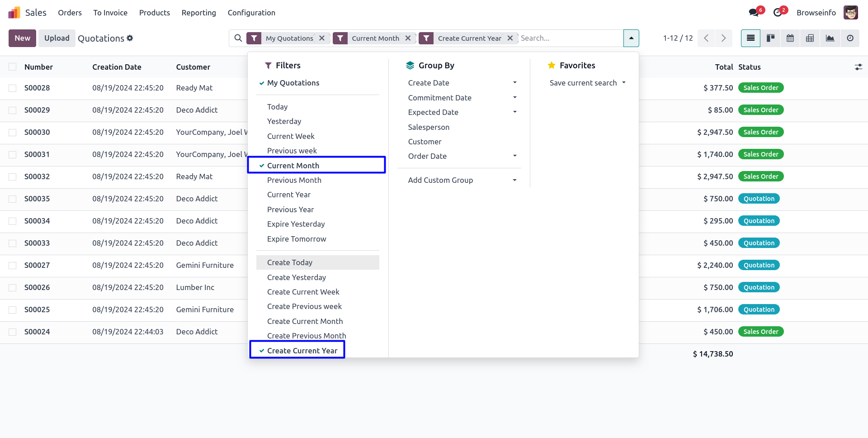Tick the checkbox for order S00028
The image size is (868, 438).
click(x=13, y=88)
